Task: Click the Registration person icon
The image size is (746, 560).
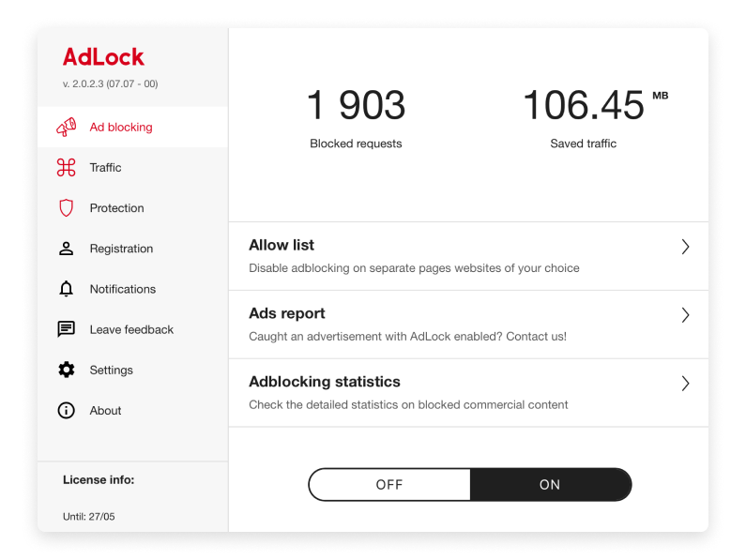Action: click(66, 249)
